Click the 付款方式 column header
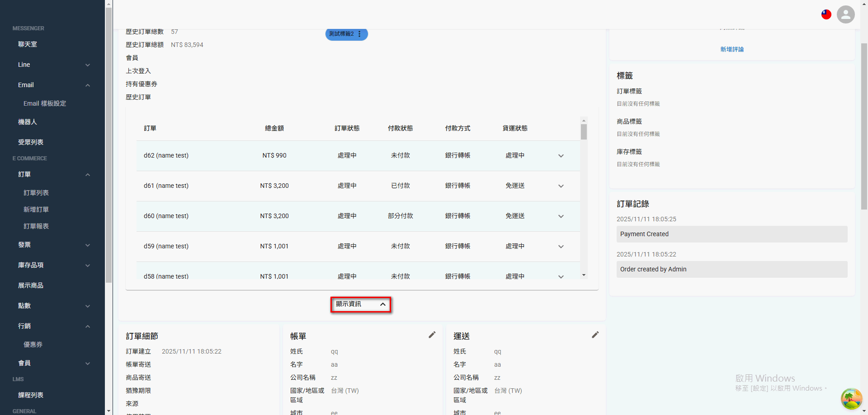Viewport: 868px width, 415px height. point(458,128)
